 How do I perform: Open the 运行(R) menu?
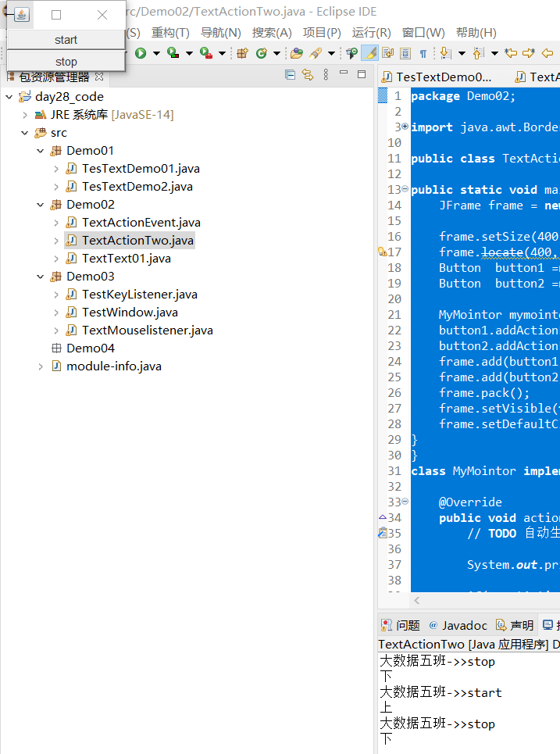(x=371, y=33)
